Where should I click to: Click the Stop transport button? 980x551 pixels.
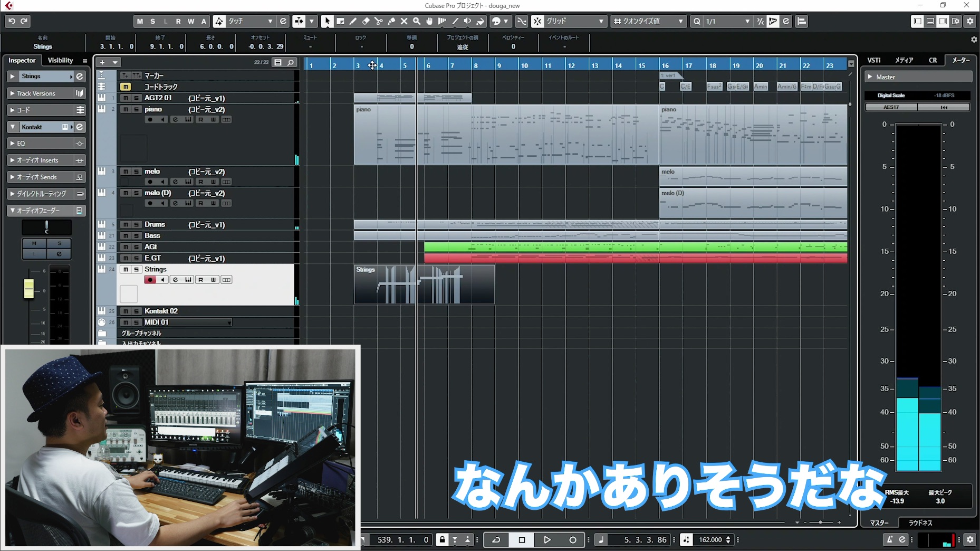coord(522,539)
